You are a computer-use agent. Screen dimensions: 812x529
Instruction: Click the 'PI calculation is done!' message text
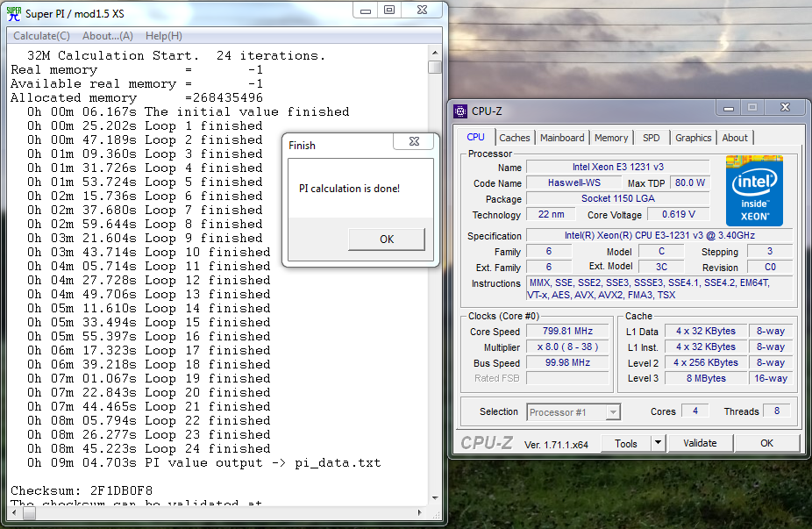coord(349,189)
